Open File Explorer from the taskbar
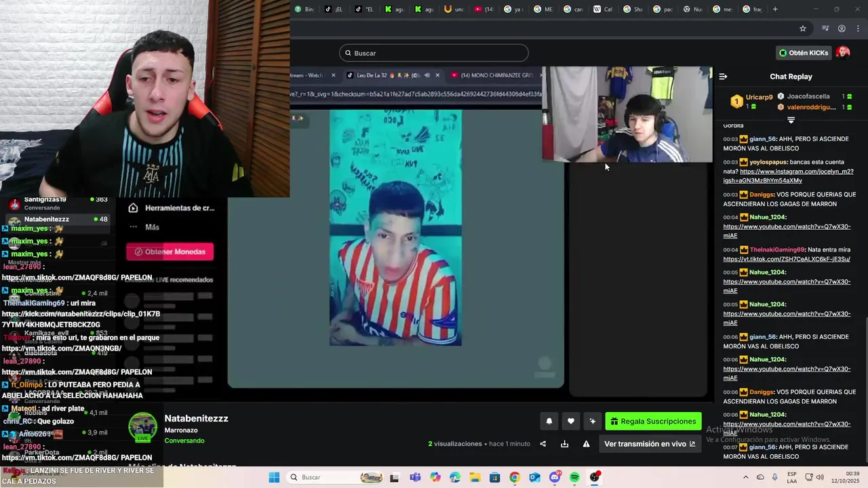This screenshot has height=488, width=868. tap(475, 477)
